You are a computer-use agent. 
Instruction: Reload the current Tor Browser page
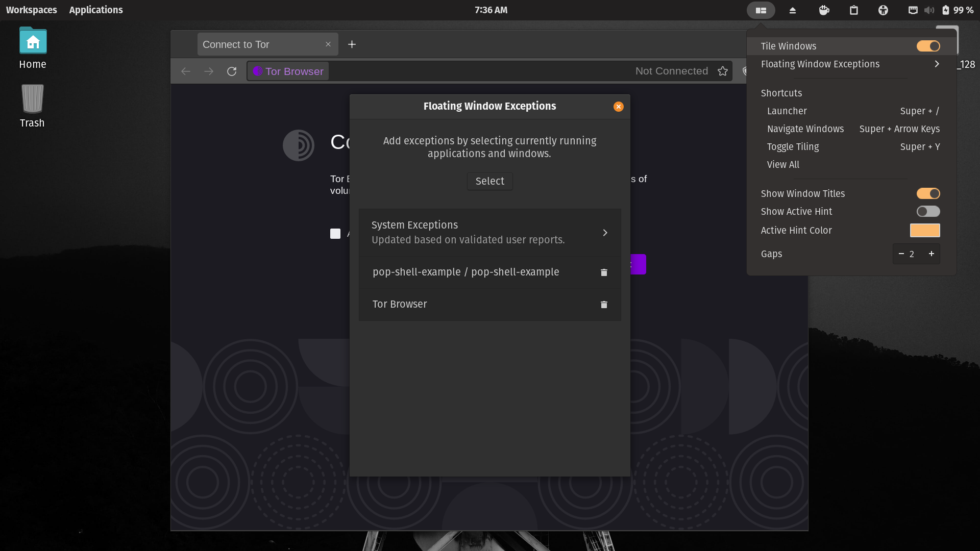point(231,71)
